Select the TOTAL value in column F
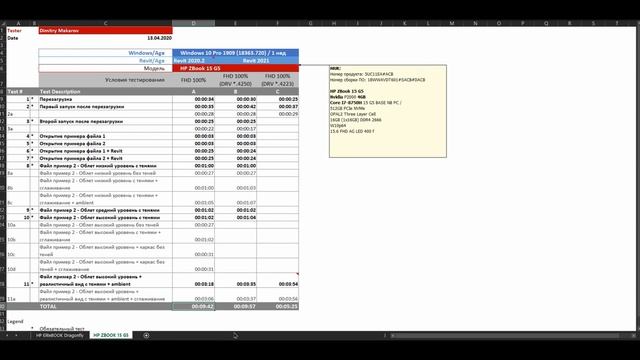 pos(278,306)
